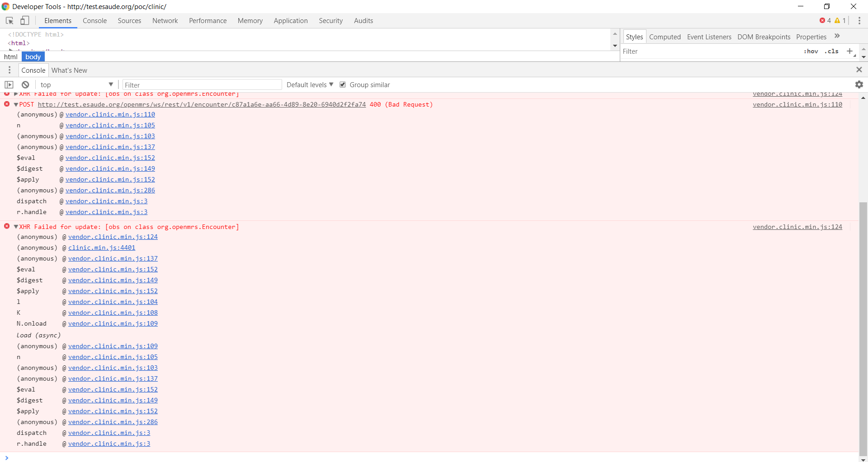Open the Application tab
Screen dimensions: 868x462
[x=291, y=21]
